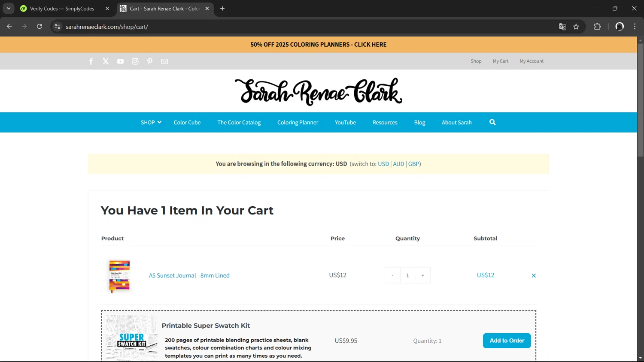The height and width of the screenshot is (362, 644).
Task: Open the Resources menu item
Action: (x=385, y=122)
